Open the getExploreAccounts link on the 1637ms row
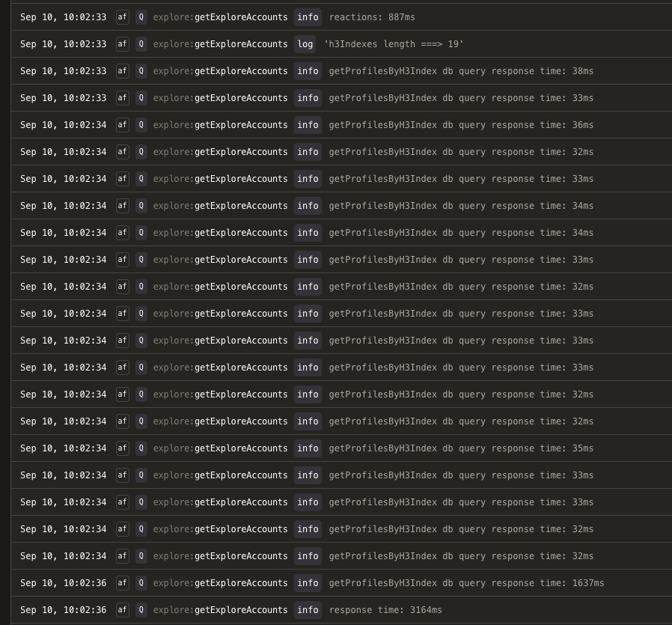The image size is (672, 625). tap(241, 583)
